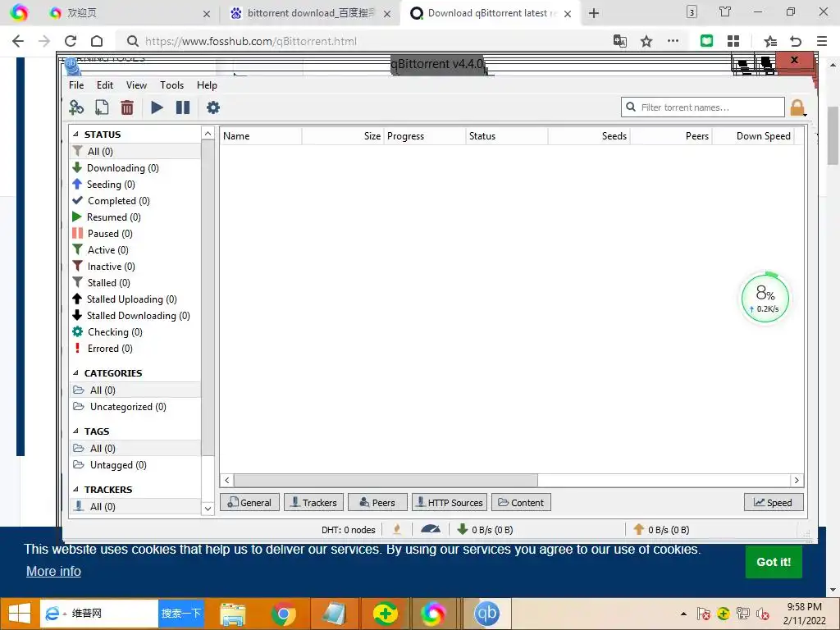Open the Windows Start button
Screen dimensions: 840x630
(20, 614)
